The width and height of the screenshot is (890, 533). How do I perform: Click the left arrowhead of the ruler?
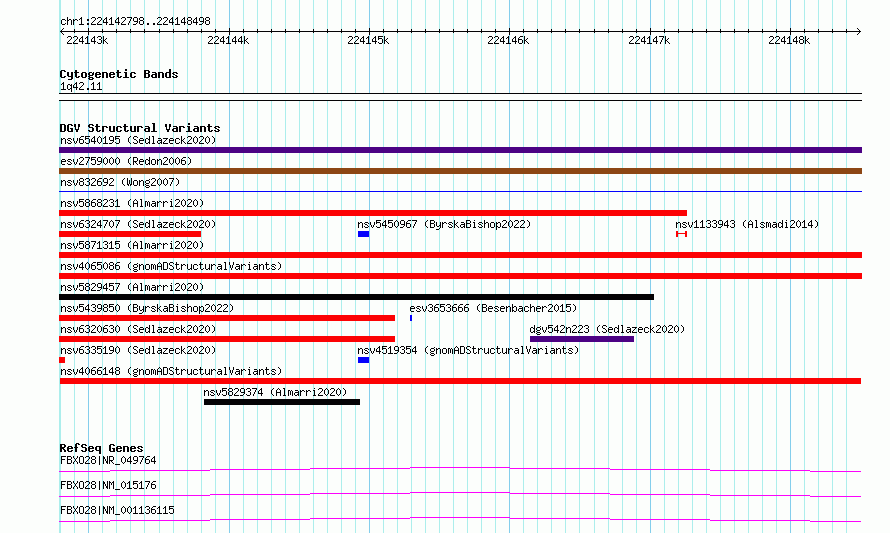click(x=62, y=31)
